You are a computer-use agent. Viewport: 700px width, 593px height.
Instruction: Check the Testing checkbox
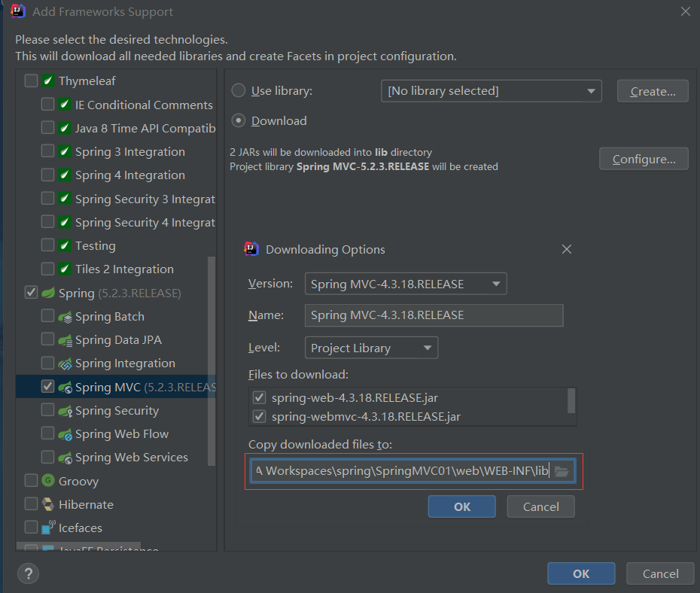(47, 245)
